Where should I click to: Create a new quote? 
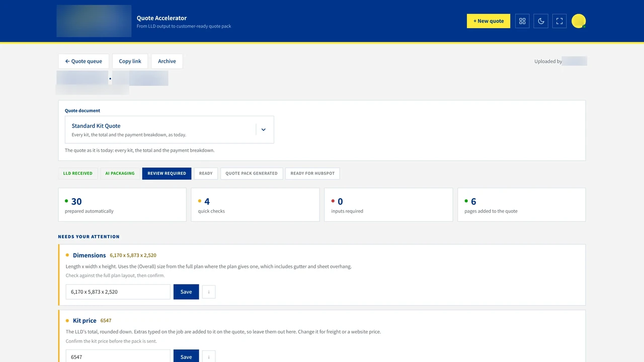(x=489, y=21)
